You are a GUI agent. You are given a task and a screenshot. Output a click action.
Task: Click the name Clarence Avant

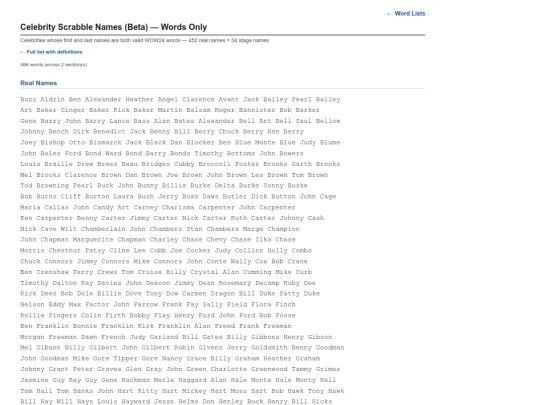(210, 100)
